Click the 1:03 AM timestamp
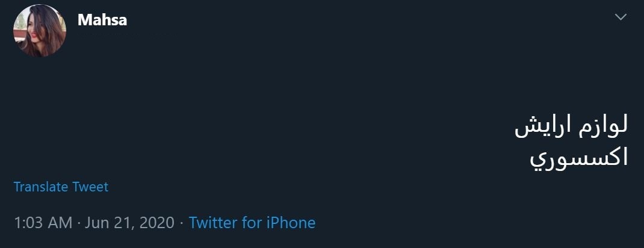Screen dimensions: 644x248 (x=43, y=223)
